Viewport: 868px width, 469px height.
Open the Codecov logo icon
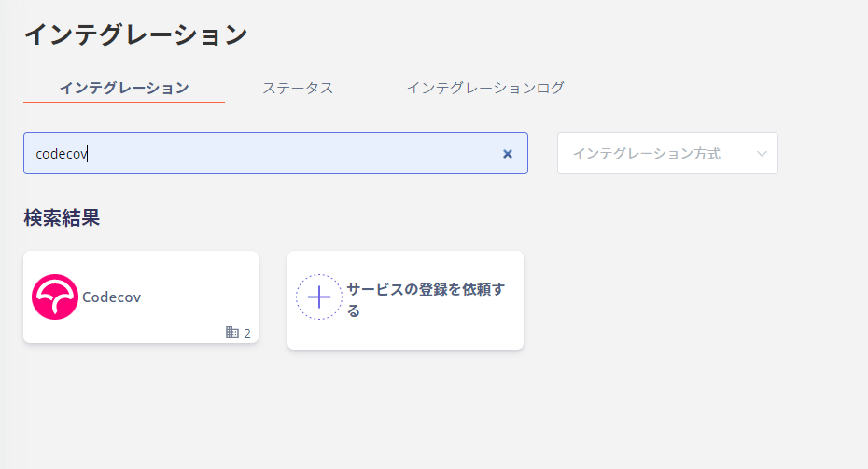55,297
